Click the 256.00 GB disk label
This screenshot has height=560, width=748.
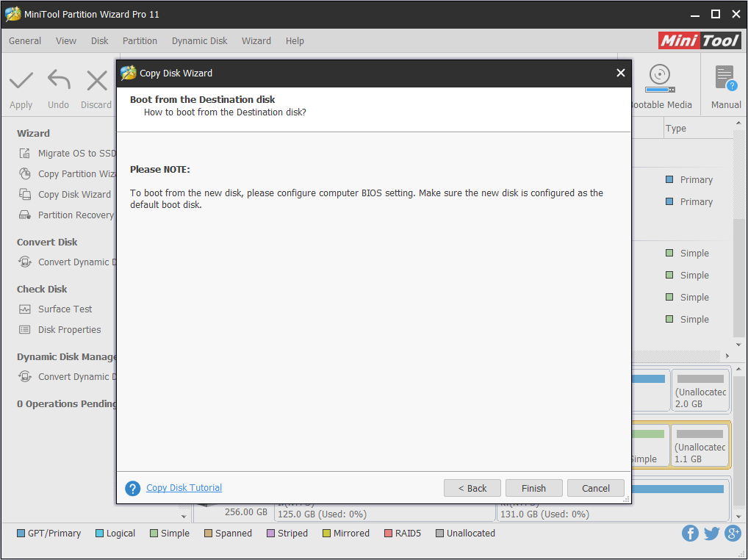point(246,512)
